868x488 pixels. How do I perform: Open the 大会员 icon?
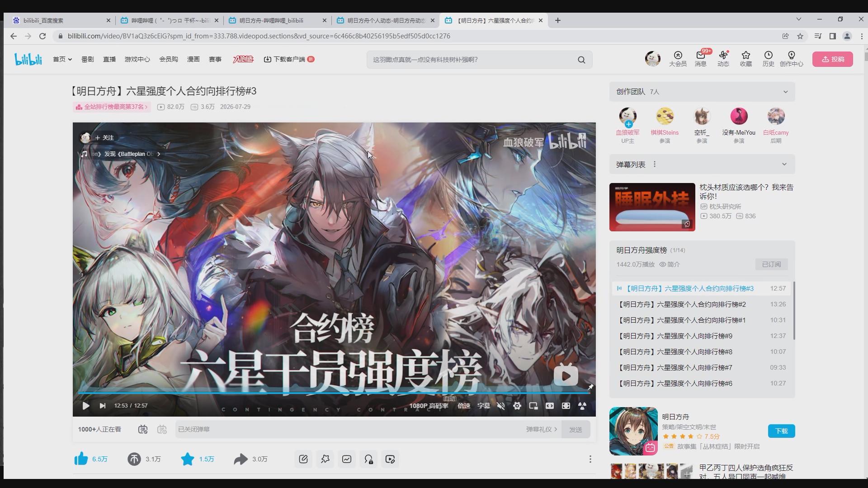pyautogui.click(x=678, y=59)
